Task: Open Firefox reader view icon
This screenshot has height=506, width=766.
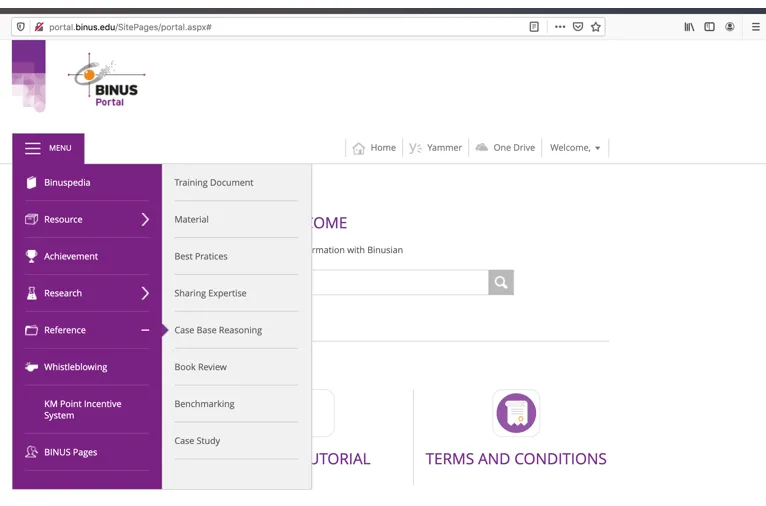Action: click(x=534, y=27)
